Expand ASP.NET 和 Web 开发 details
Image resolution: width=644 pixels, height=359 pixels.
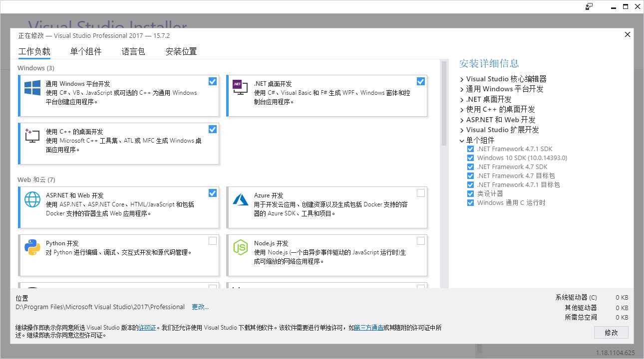coord(462,120)
